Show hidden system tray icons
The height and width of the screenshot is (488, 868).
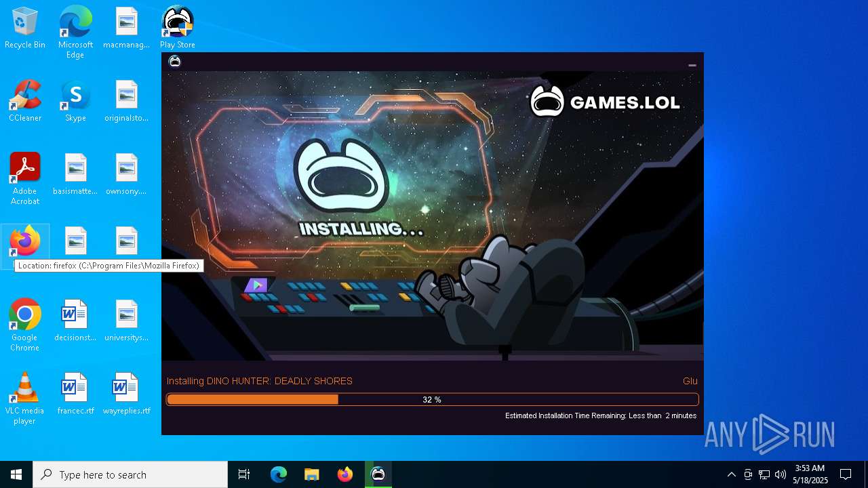(731, 474)
